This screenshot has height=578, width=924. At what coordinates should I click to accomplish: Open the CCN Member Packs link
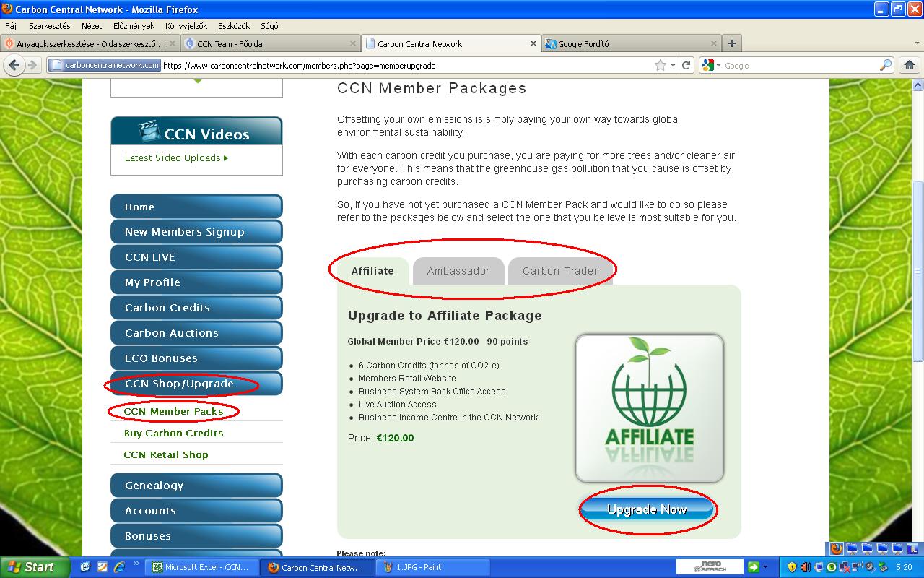173,411
